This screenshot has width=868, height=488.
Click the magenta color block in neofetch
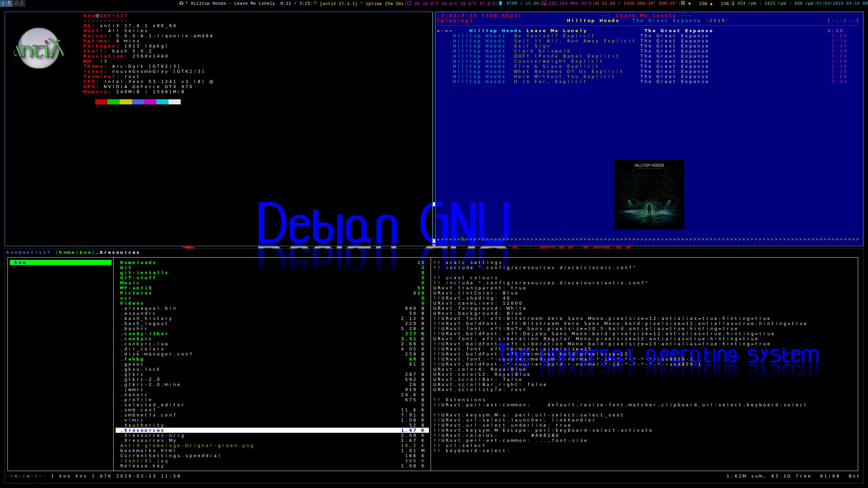[x=150, y=102]
